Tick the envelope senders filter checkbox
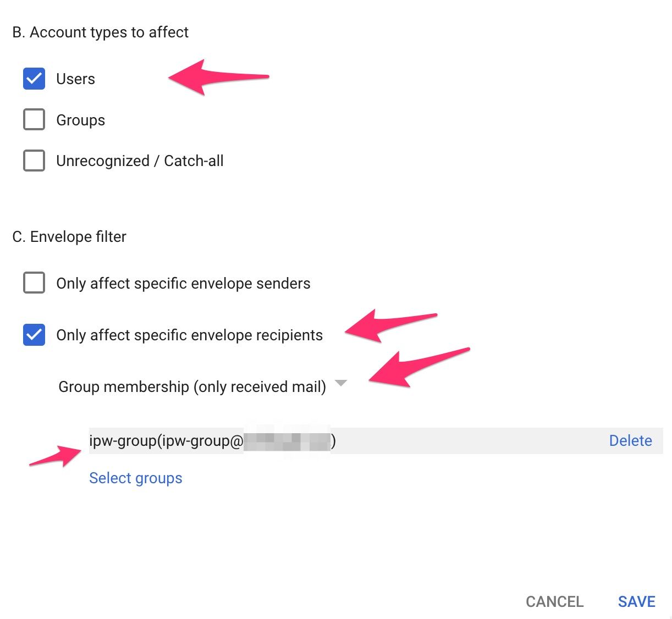672x619 pixels. (x=34, y=283)
